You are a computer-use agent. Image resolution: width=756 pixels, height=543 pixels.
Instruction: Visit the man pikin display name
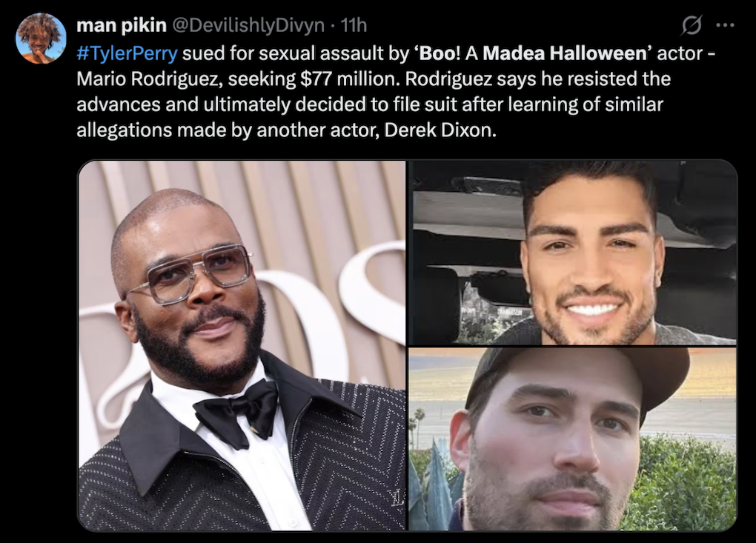[122, 25]
